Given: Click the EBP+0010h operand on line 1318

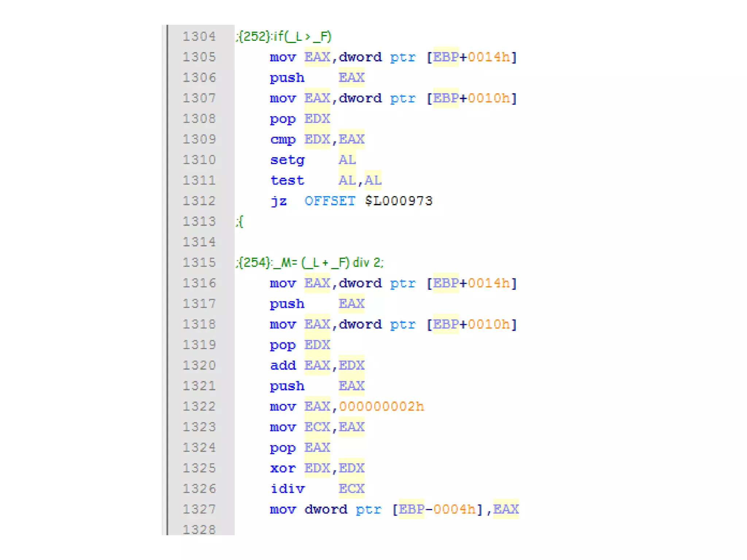Looking at the screenshot, I should click(x=472, y=324).
